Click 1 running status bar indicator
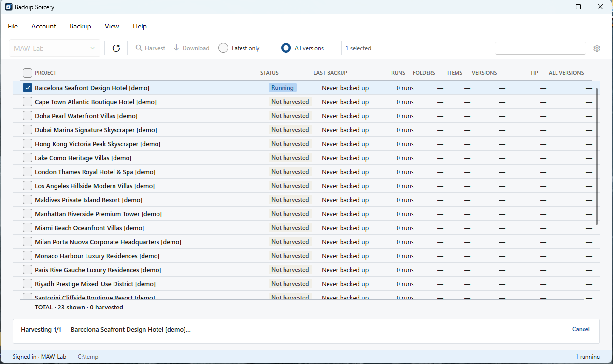 [x=587, y=357]
